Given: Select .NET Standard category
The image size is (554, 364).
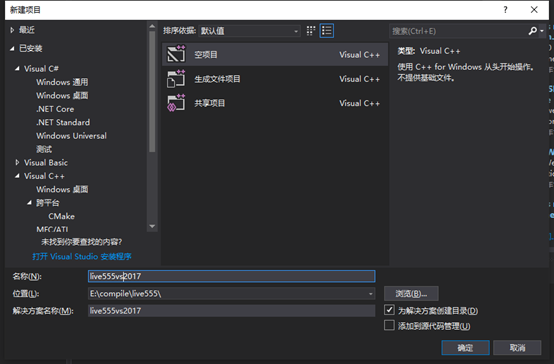Looking at the screenshot, I should coord(63,122).
